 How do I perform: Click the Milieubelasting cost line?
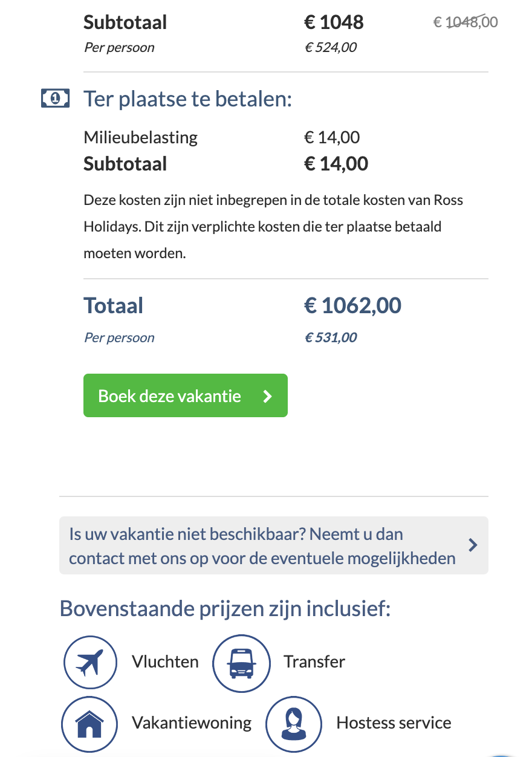pos(222,137)
